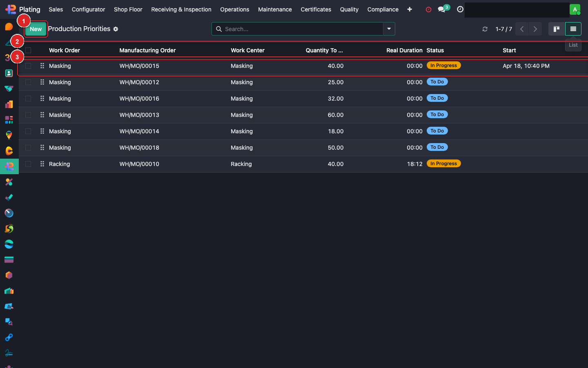Click the New button
The width and height of the screenshot is (588, 368).
(x=36, y=29)
